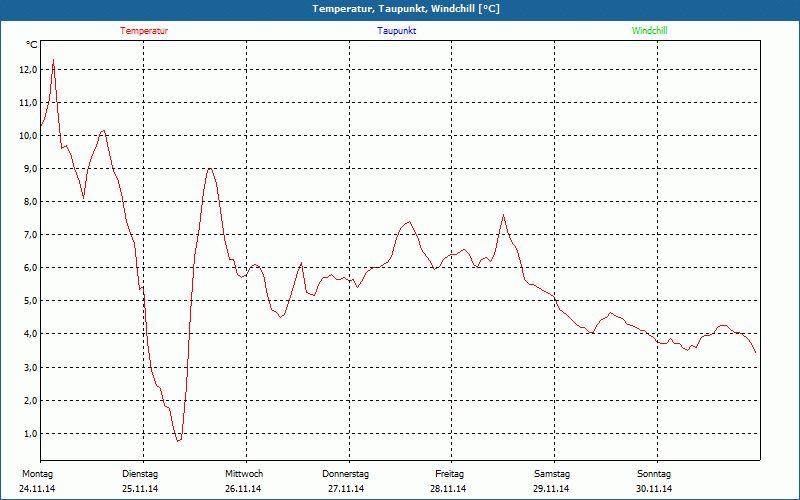Click the blue Taupunkt legend label
800x500 pixels.
coord(397,31)
